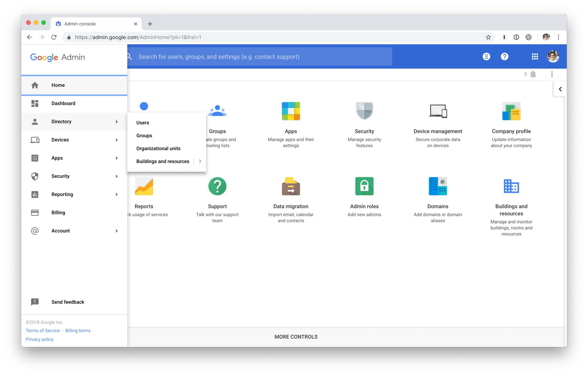The width and height of the screenshot is (588, 375).
Task: Click the browser address bar URL
Action: (x=138, y=37)
